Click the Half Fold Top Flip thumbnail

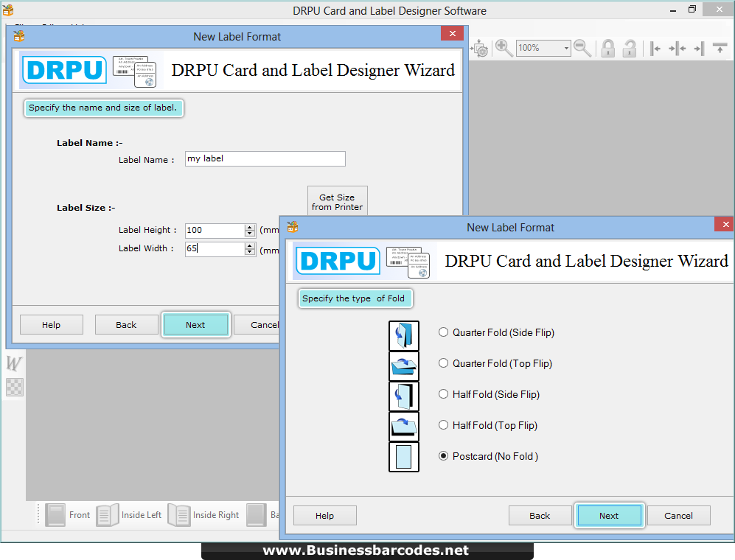click(x=403, y=427)
